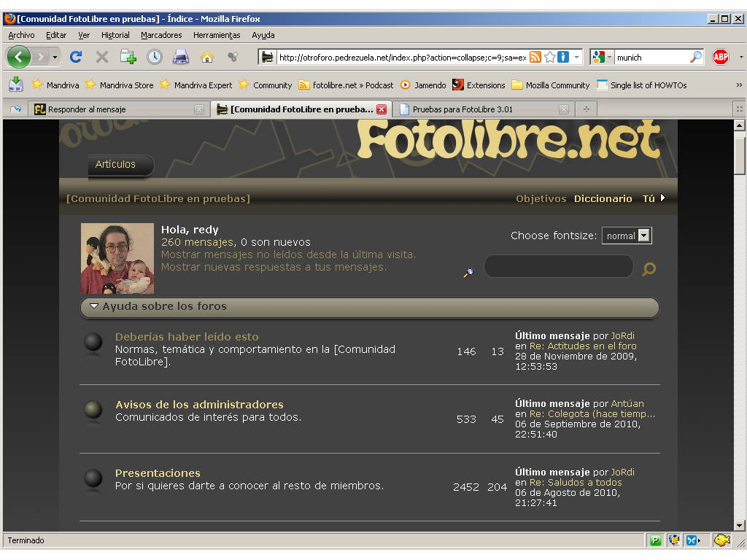The image size is (747, 560).
Task: Open the fotolibre.net Podcast feed bookmark
Action: coord(346,85)
